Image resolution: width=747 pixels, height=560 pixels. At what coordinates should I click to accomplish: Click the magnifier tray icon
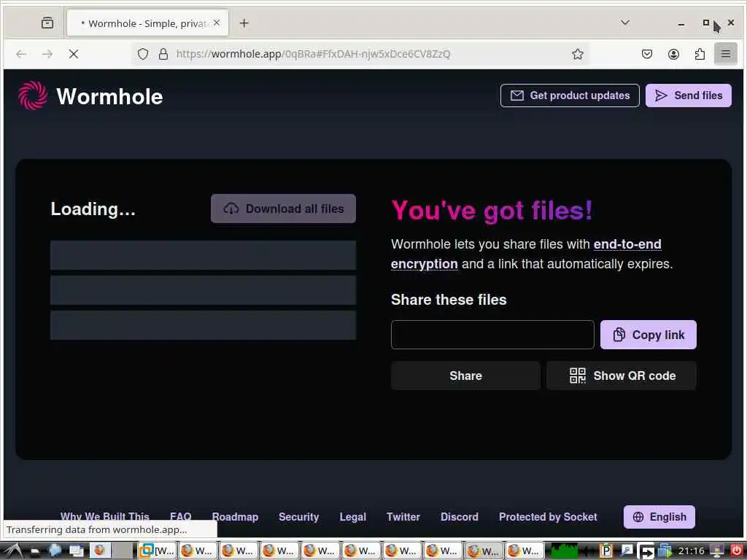pos(627,551)
